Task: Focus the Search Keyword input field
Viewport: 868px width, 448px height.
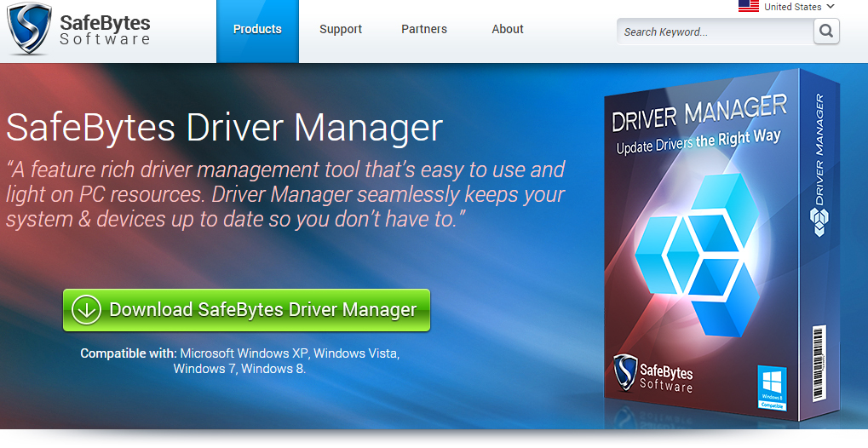Action: 715,32
